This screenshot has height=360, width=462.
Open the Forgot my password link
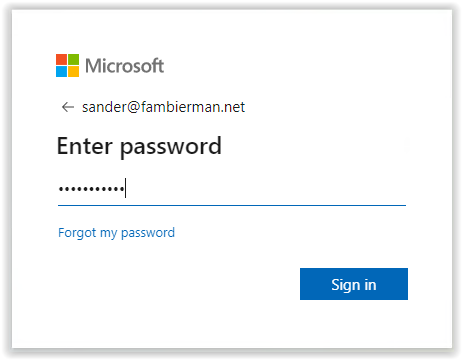(116, 233)
